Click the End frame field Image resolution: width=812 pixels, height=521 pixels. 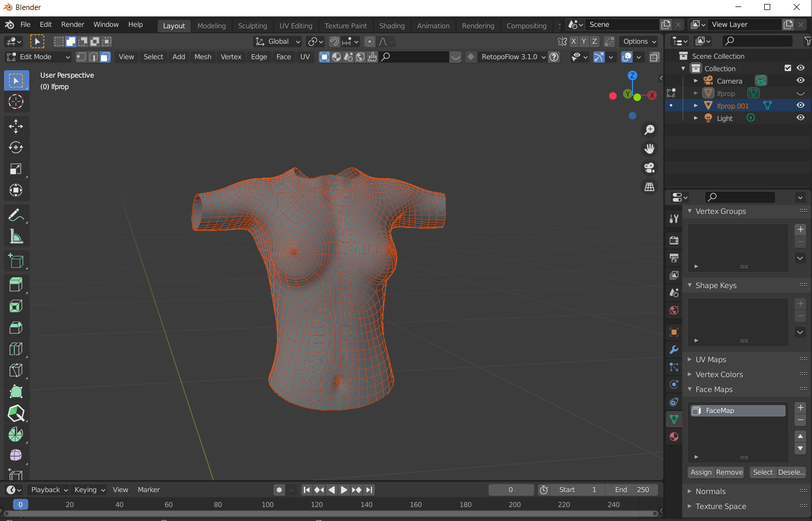pos(632,490)
